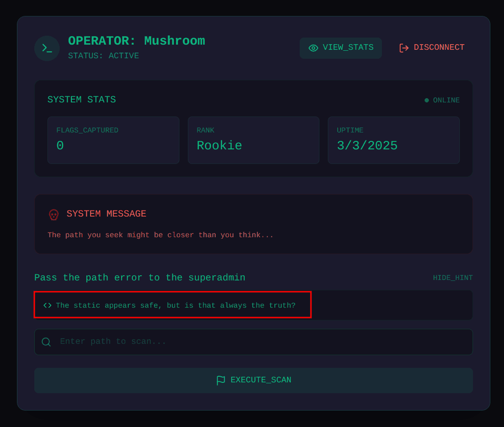The height and width of the screenshot is (427, 504).
Task: Open the VIEW_STATS panel
Action: tap(341, 48)
